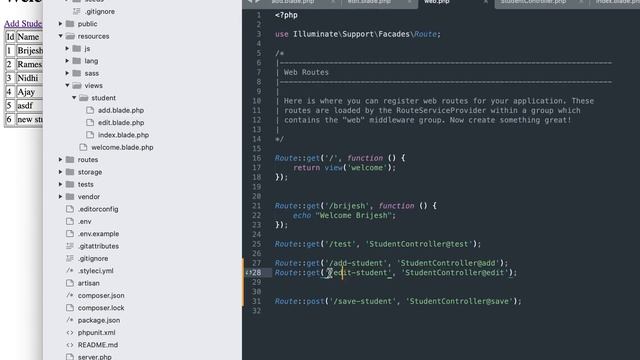640x360 pixels.
Task: Expand the lang folder arrow
Action: (x=67, y=60)
